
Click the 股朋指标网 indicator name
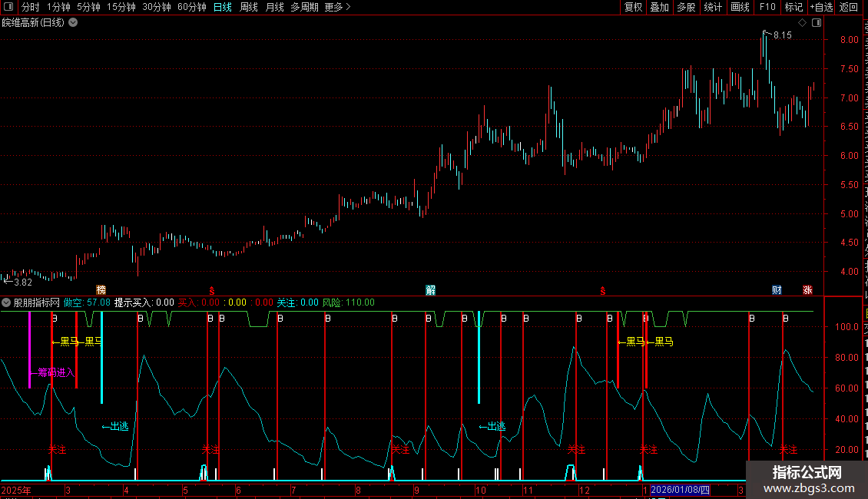[37, 302]
